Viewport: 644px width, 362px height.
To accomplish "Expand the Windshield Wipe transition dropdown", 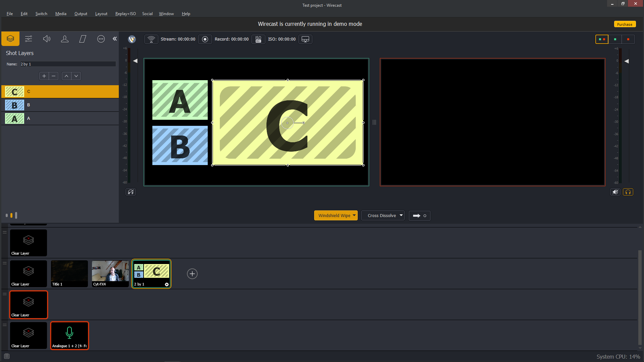I will (x=354, y=215).
